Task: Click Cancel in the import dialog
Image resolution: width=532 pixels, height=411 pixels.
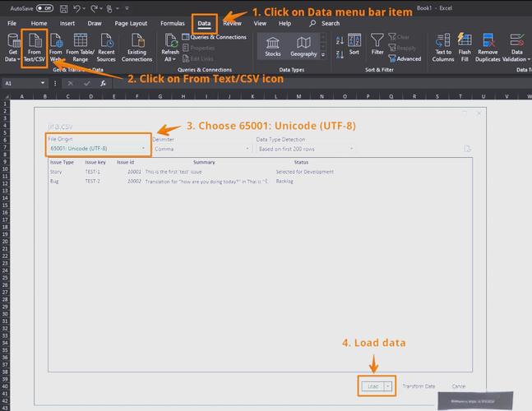Action: (x=459, y=386)
